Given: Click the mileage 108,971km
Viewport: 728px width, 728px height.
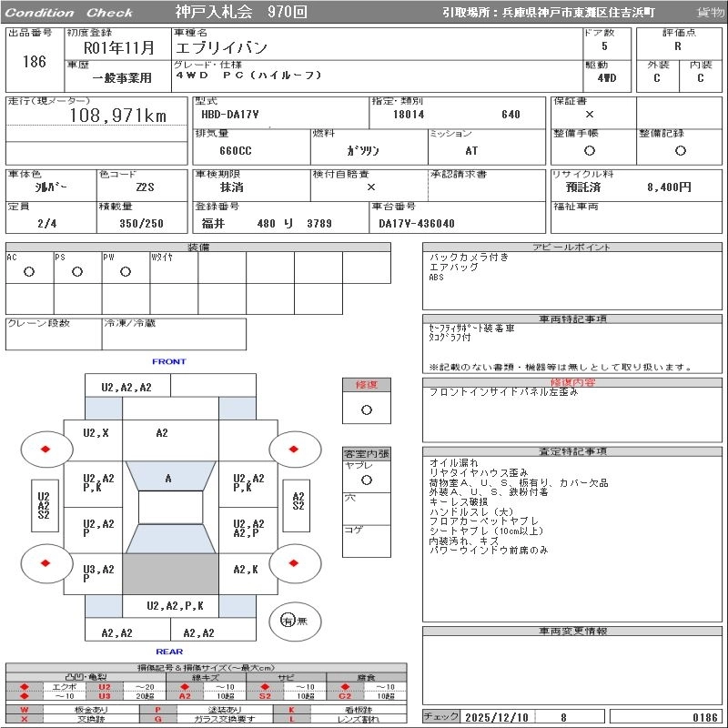Looking at the screenshot, I should point(118,116).
